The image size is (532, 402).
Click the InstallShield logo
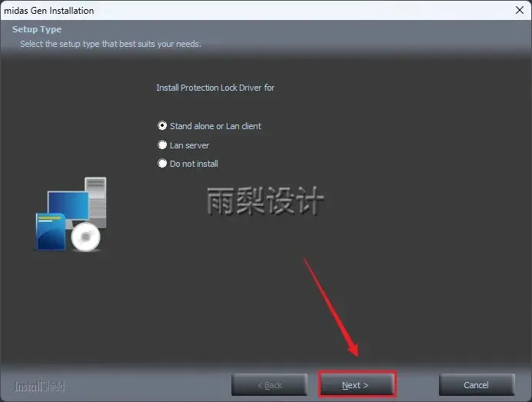coord(39,387)
